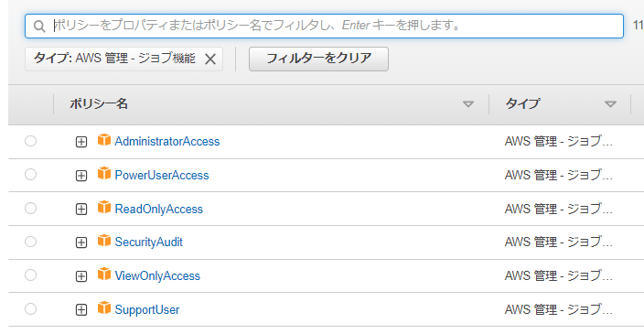Select the SecurityAudit radio button
The width and height of the screenshot is (644, 334).
[x=30, y=242]
